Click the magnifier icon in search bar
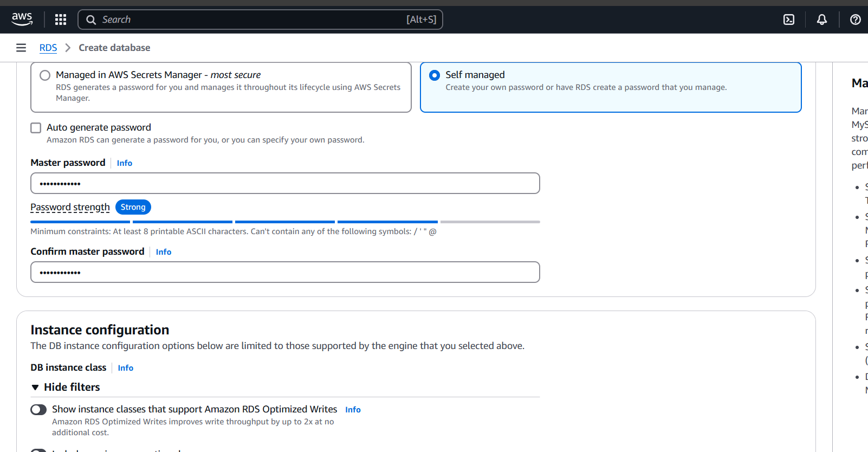This screenshot has width=868, height=452. [x=91, y=20]
